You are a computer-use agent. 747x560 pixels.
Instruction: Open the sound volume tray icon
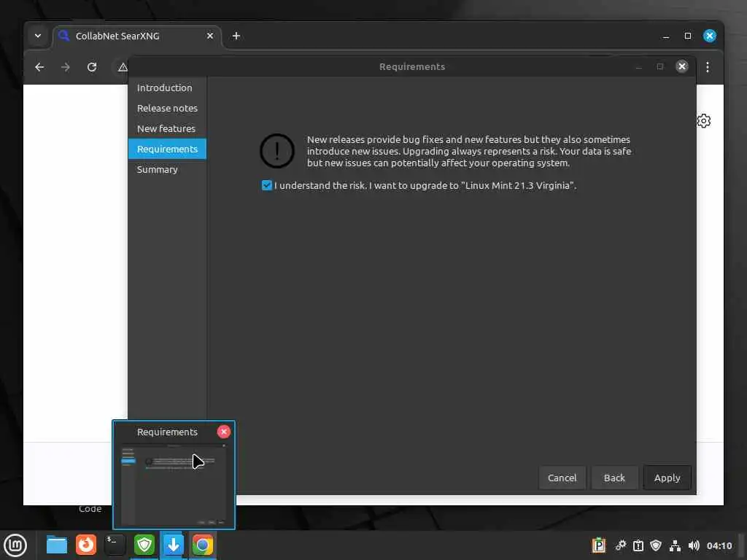[x=694, y=545]
